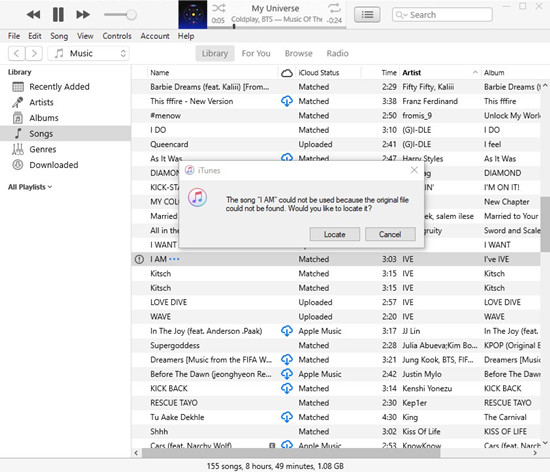Download In The Joy from iCloud
Screen dimensions: 550x472
(x=287, y=331)
